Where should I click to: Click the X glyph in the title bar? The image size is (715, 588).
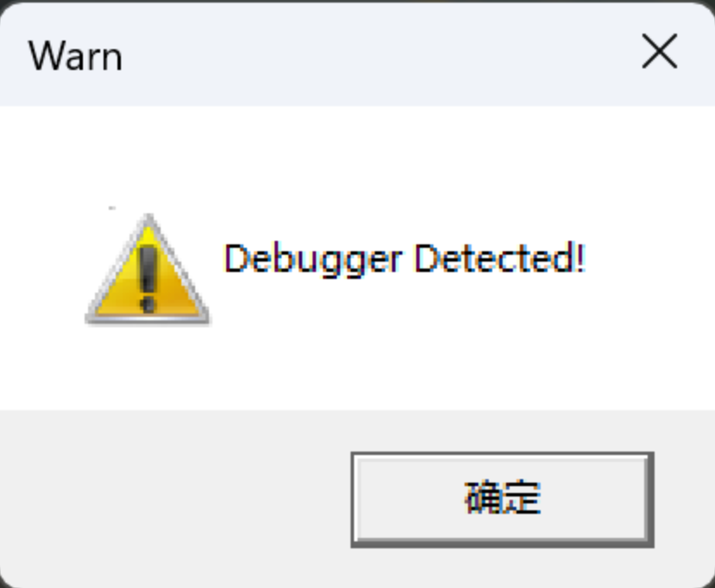(660, 52)
